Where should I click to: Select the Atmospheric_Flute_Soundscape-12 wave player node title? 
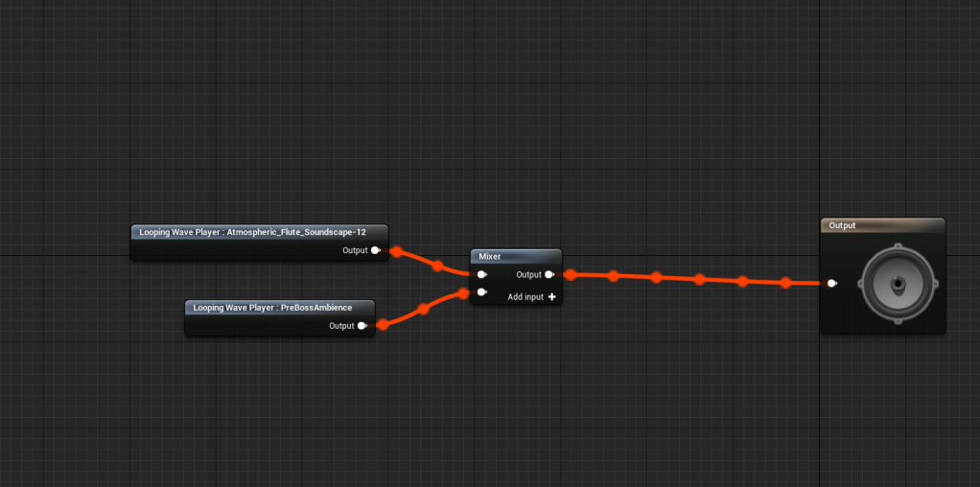[259, 232]
